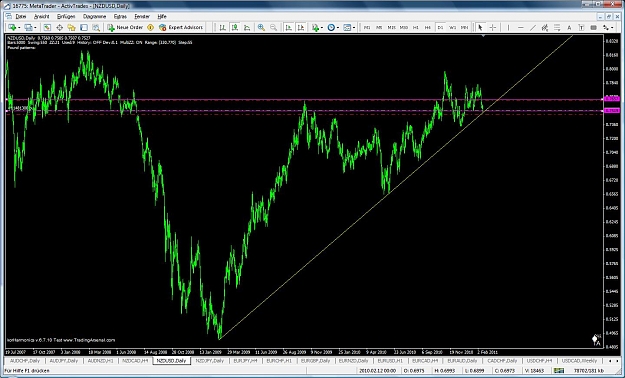Toggle the Terminal panel icon
Image resolution: width=625 pixels, height=378 pixels.
click(84, 28)
